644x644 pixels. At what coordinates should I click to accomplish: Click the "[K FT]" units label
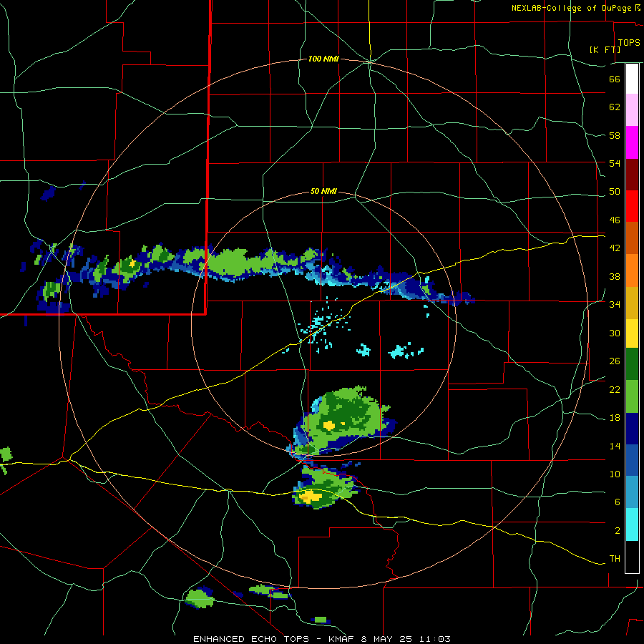605,49
